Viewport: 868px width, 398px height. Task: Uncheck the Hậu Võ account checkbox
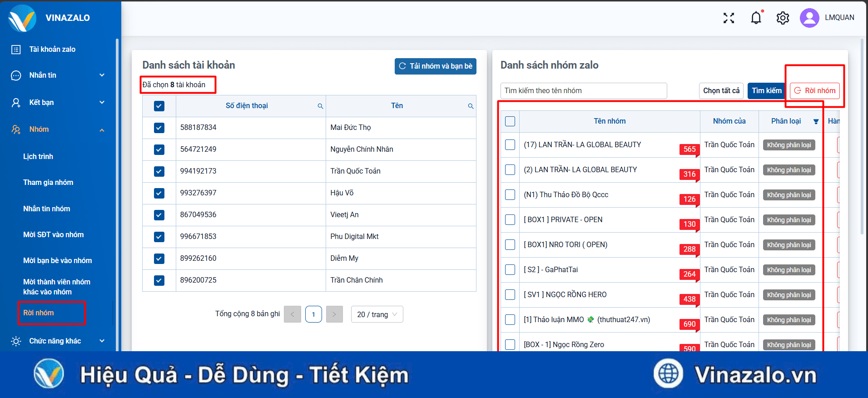(159, 193)
